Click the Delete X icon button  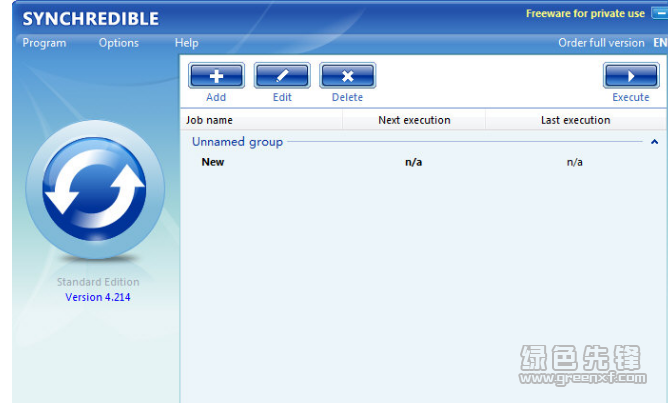click(348, 76)
